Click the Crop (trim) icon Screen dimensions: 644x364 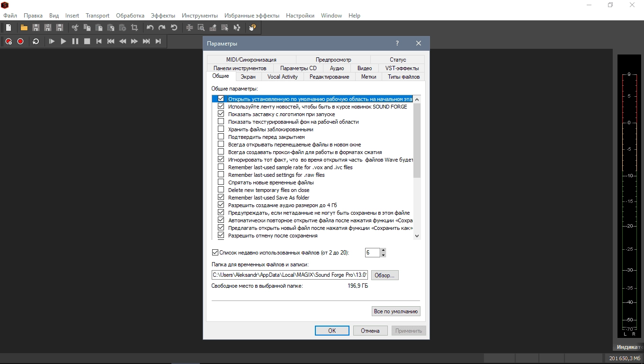[x=134, y=27]
